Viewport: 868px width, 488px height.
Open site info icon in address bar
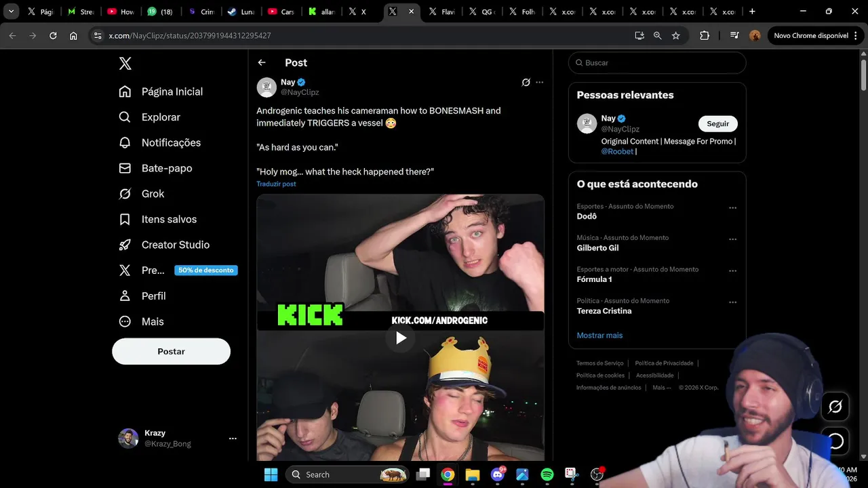tap(98, 35)
